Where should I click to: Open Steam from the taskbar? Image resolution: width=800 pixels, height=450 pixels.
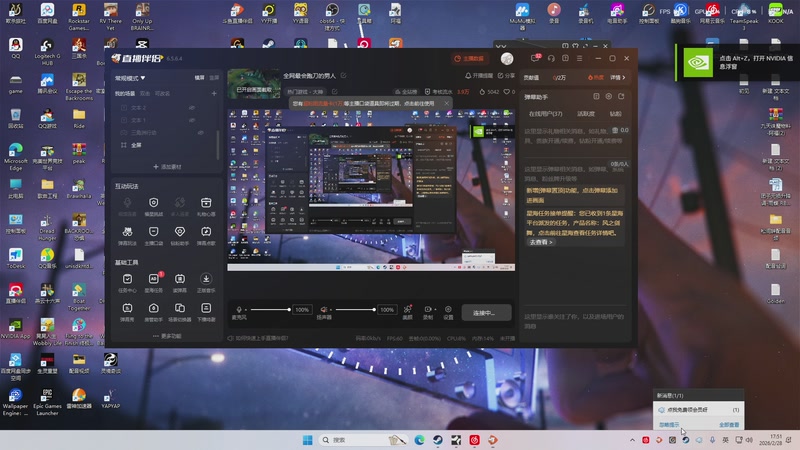pyautogui.click(x=438, y=440)
